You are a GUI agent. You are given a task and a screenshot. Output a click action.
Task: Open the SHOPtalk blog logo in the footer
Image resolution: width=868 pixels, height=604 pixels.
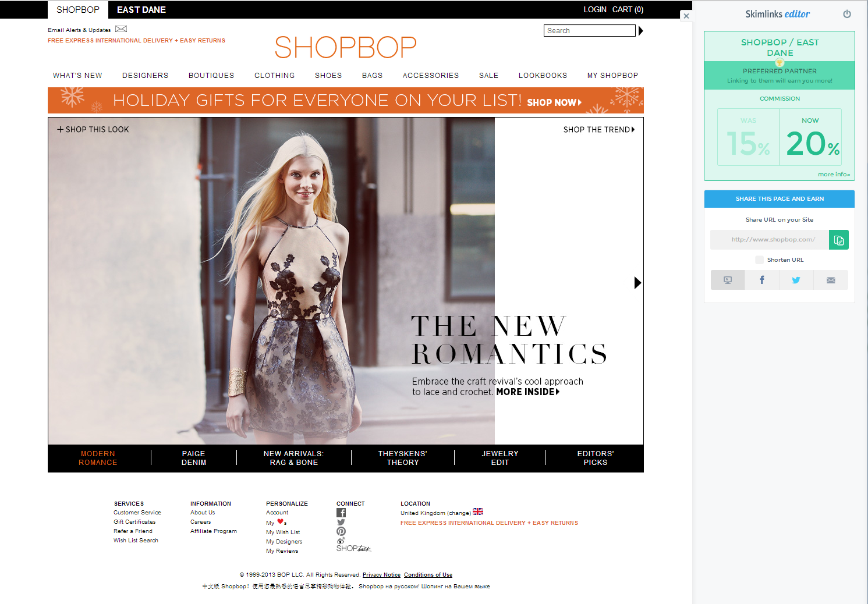click(353, 548)
